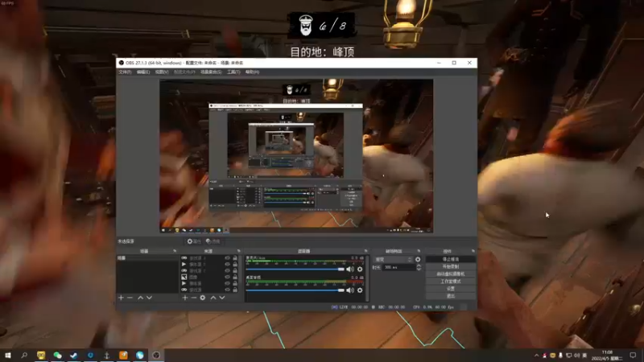Click the OBS Studio taskbar icon
This screenshot has width=644, height=362.
[156, 355]
